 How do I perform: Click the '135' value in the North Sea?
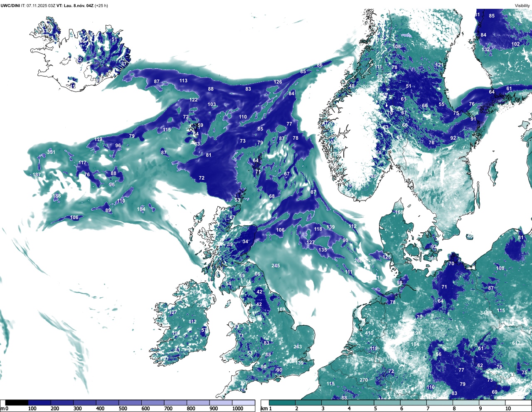pyautogui.click(x=323, y=250)
